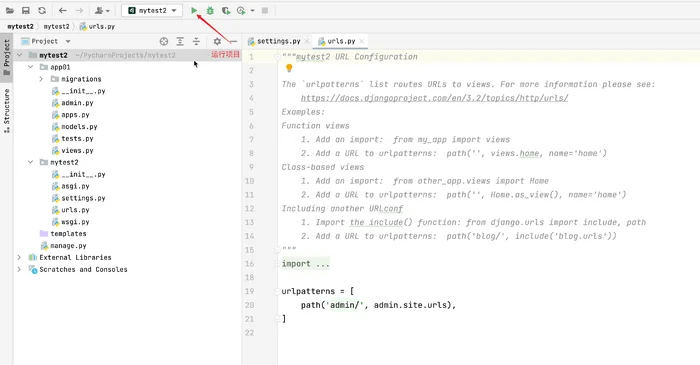This screenshot has width=700, height=365.
Task: Open the dropdown arrow next to Profile icon
Action: coord(252,10)
